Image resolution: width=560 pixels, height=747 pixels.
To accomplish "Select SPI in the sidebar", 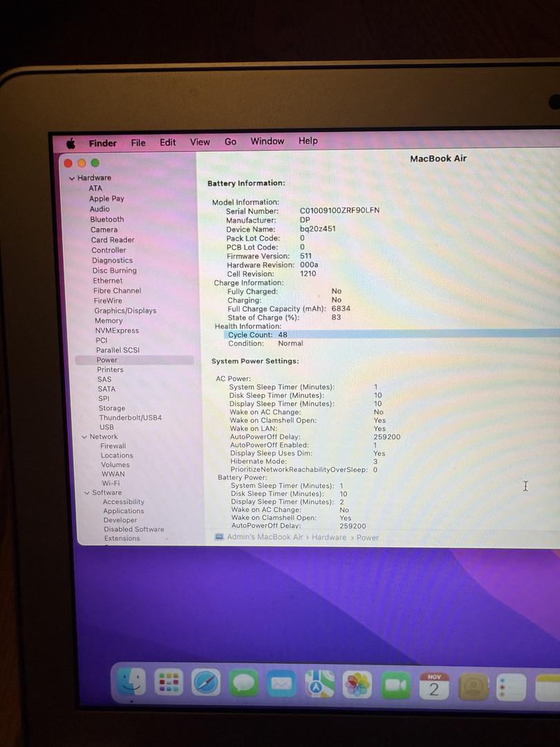I will [104, 398].
